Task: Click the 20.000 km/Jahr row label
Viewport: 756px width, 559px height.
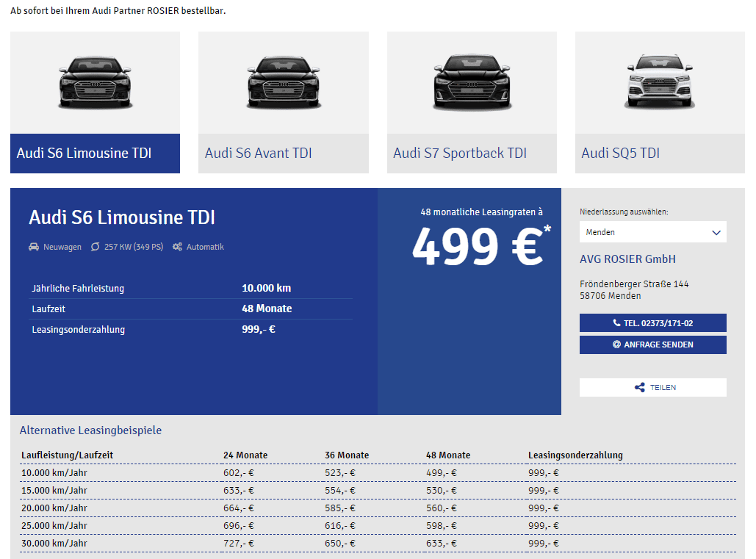Action: click(54, 508)
